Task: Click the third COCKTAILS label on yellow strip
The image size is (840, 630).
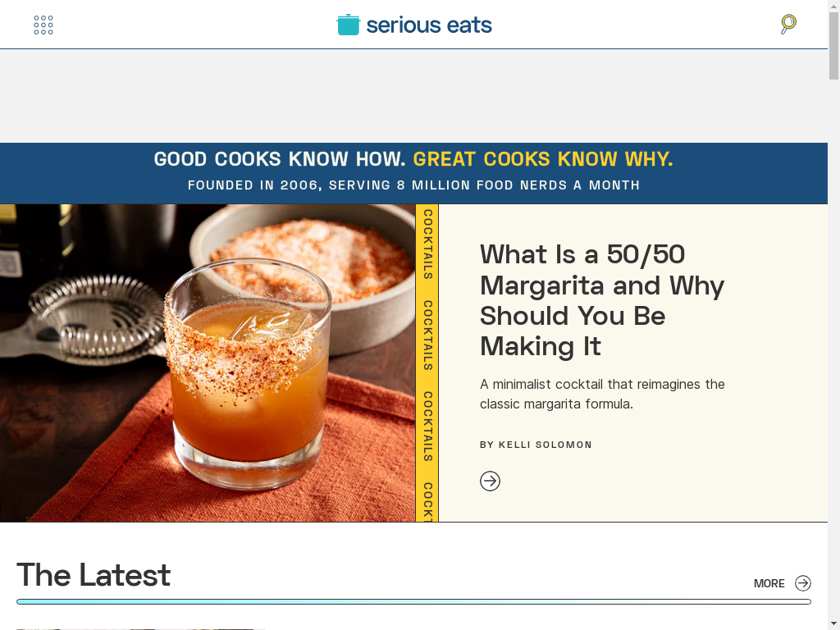Action: [x=427, y=427]
